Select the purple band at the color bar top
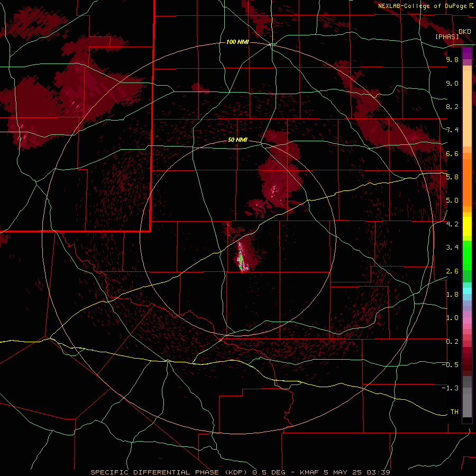 (x=467, y=53)
